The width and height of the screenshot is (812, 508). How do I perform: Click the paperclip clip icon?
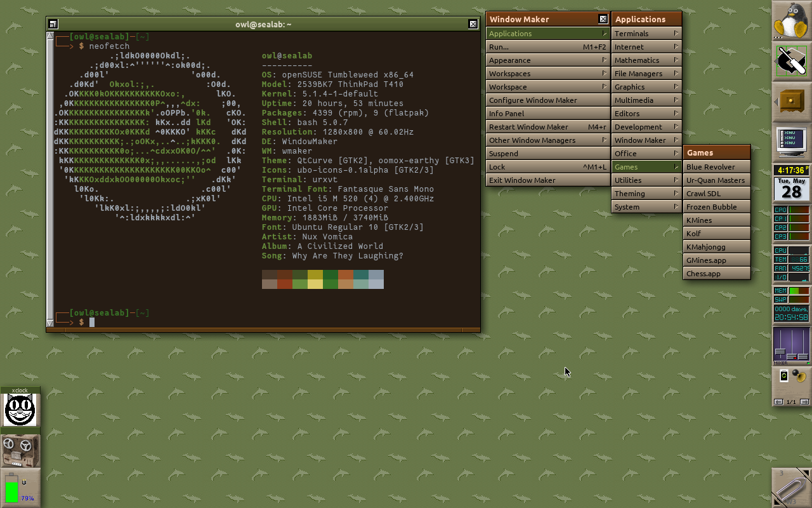[x=791, y=488]
